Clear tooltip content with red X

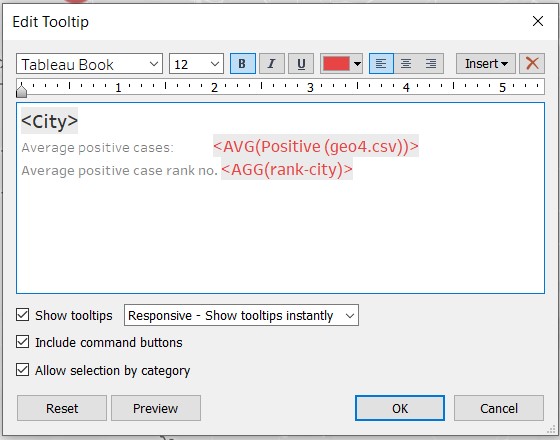click(x=532, y=64)
